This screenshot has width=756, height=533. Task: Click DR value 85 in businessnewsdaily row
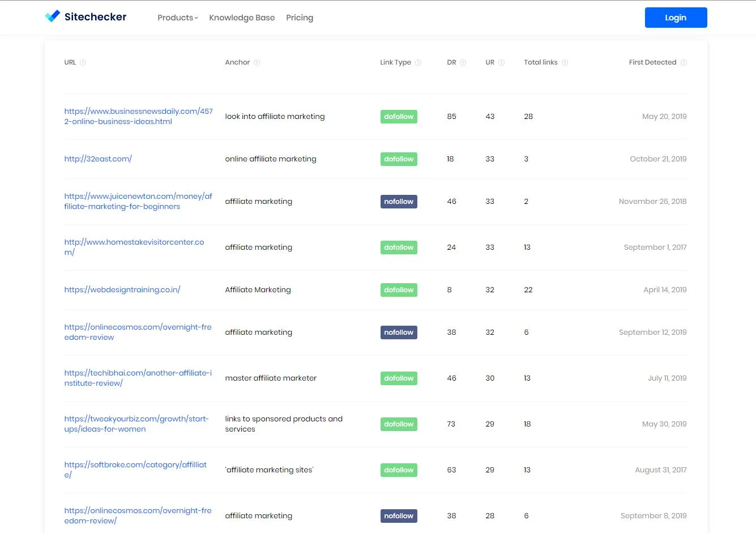[x=451, y=116]
